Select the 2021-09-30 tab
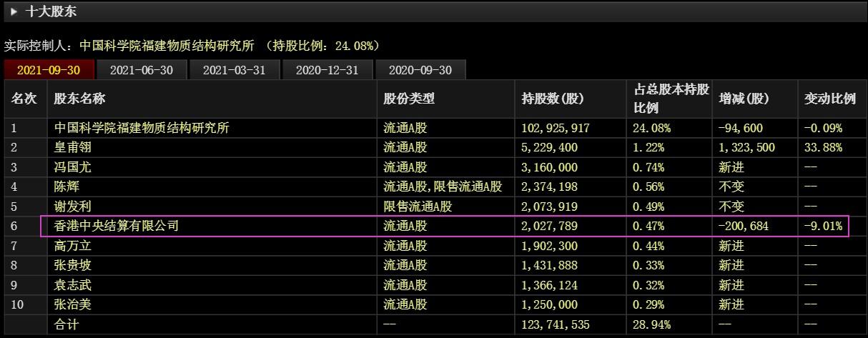 coord(48,70)
